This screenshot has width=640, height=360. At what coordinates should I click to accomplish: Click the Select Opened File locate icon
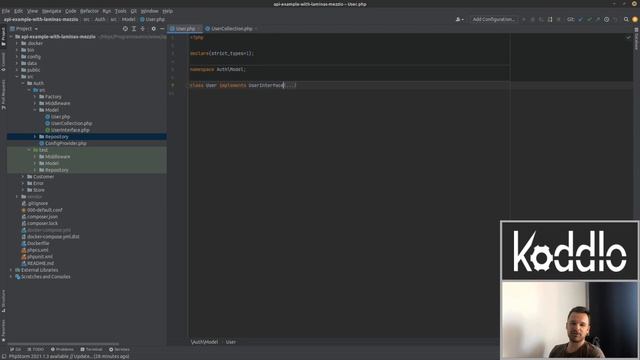click(125, 29)
